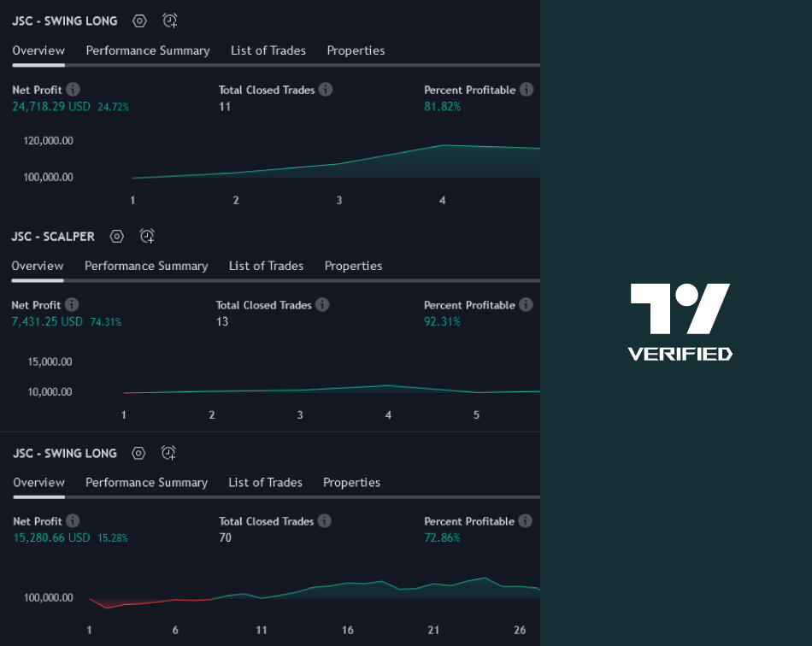Open settings icon of the topmost JSC - SWING LONG

140,21
